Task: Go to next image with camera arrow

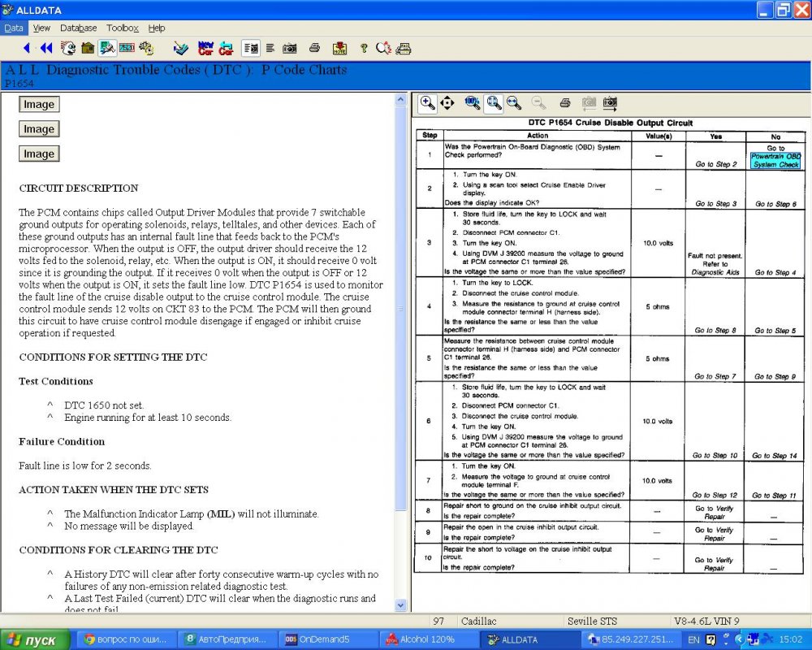Action: pyautogui.click(x=610, y=103)
